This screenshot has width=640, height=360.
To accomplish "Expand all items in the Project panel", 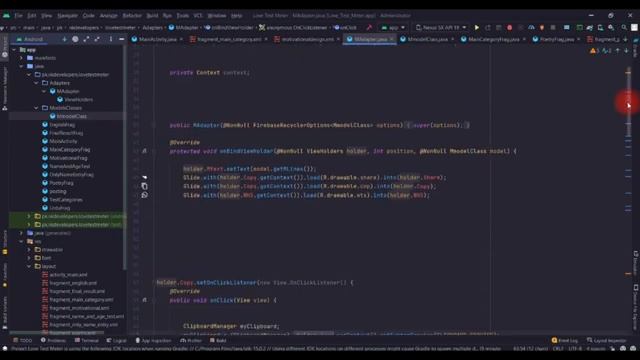I will [x=86, y=39].
